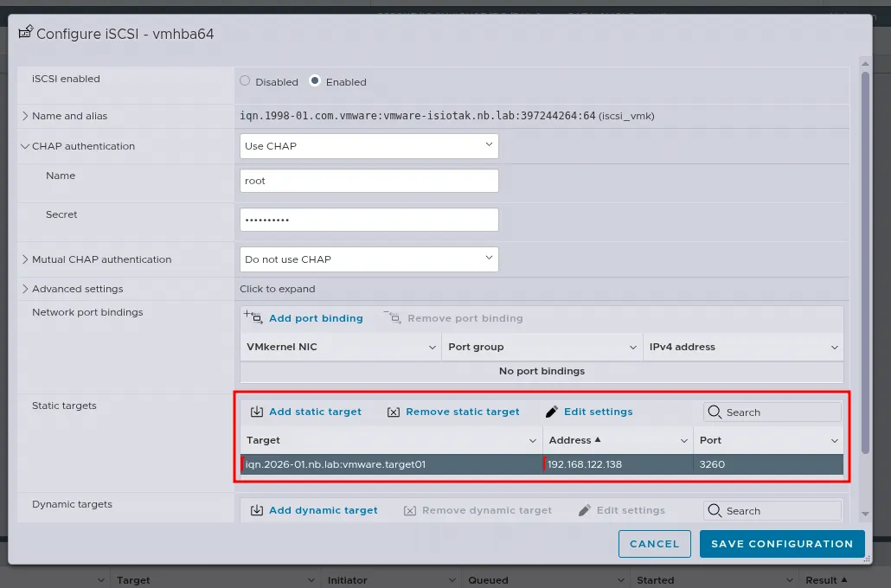Click Edit settings for static targets
Image resolution: width=891 pixels, height=588 pixels.
pyautogui.click(x=599, y=412)
